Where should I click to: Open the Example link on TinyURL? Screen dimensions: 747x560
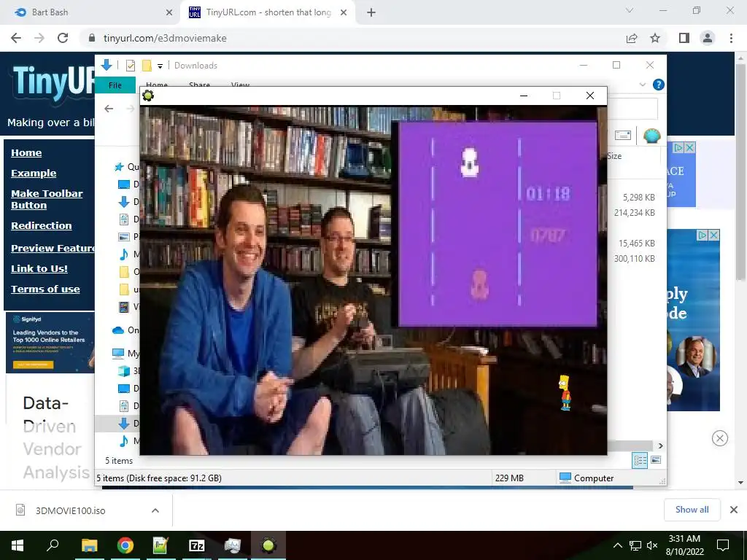pos(34,174)
